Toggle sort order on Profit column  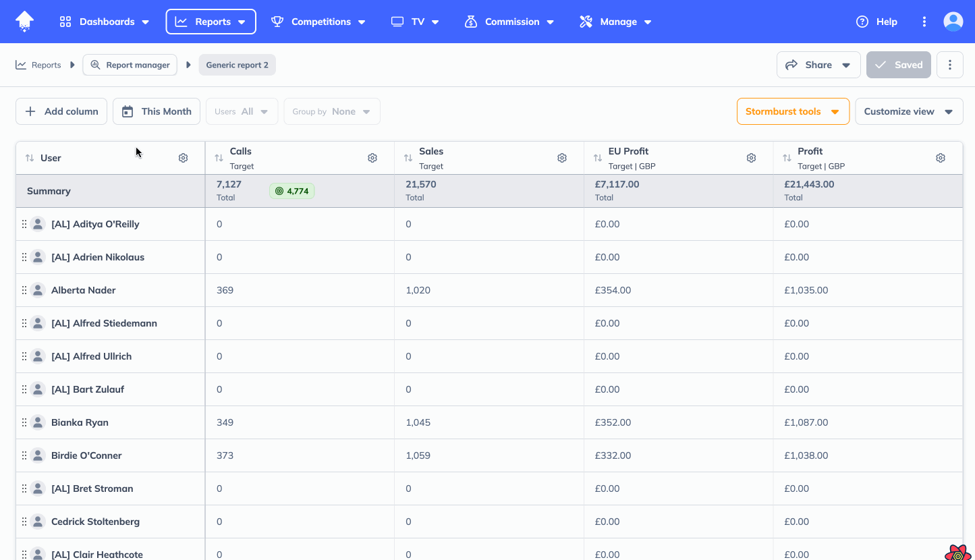click(787, 158)
